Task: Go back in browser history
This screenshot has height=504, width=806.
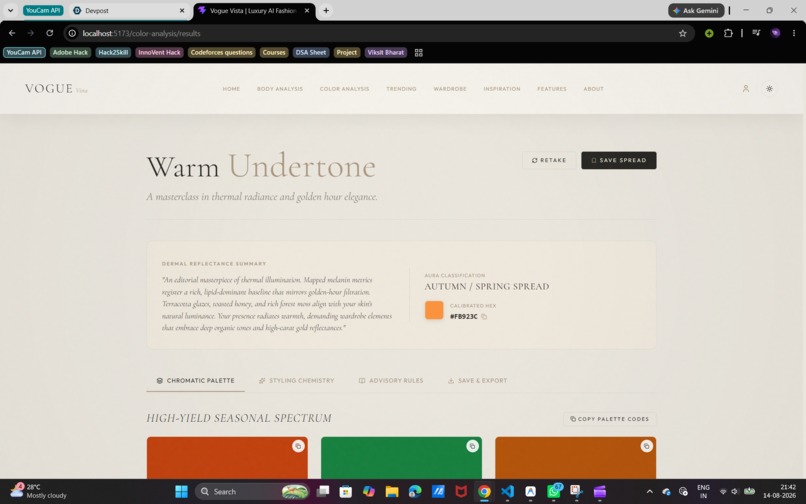Action: [x=12, y=33]
